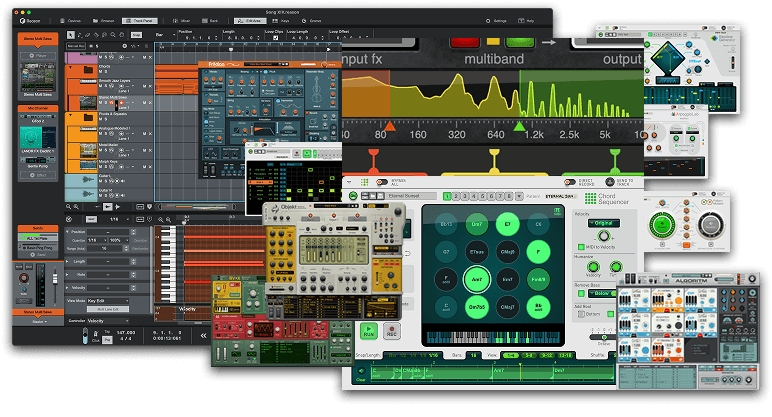Click the Stereo Multi Saws device thumbnail
Viewport: 772px width, 417px height.
click(x=38, y=78)
